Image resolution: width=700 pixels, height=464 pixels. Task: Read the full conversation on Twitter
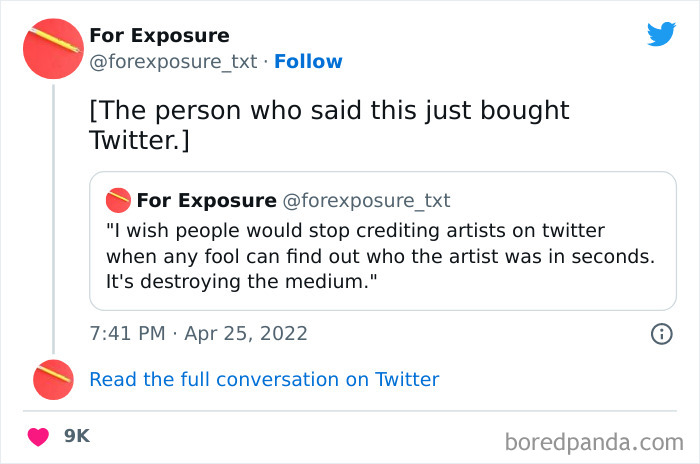(x=264, y=379)
